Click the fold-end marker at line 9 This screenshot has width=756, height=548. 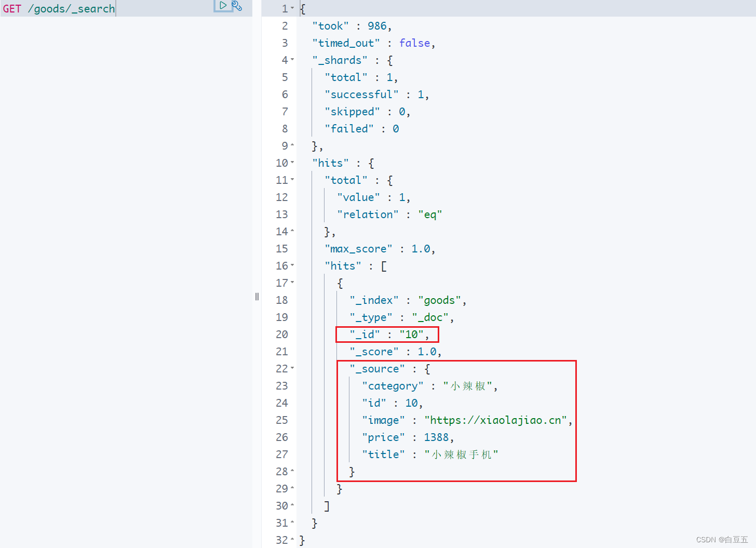tap(292, 145)
